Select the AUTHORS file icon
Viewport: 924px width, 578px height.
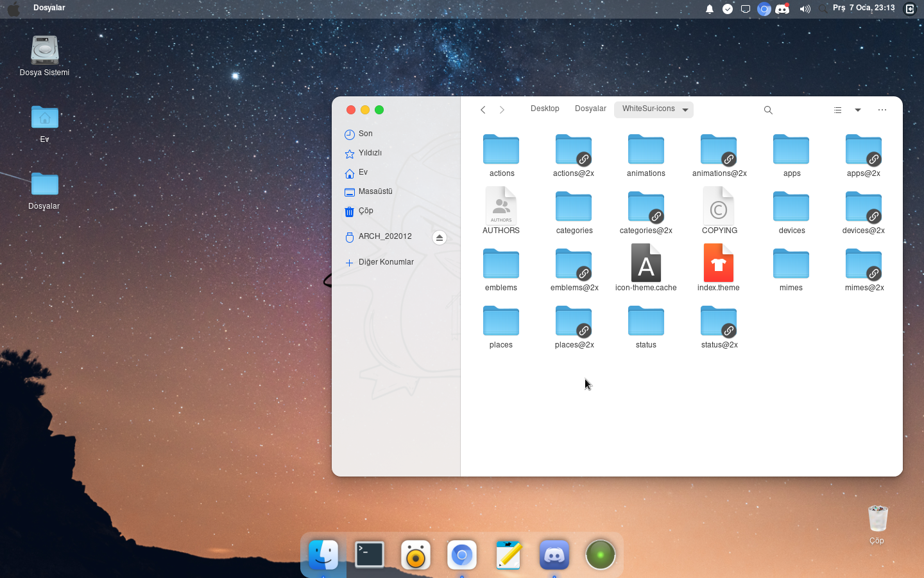pos(501,206)
